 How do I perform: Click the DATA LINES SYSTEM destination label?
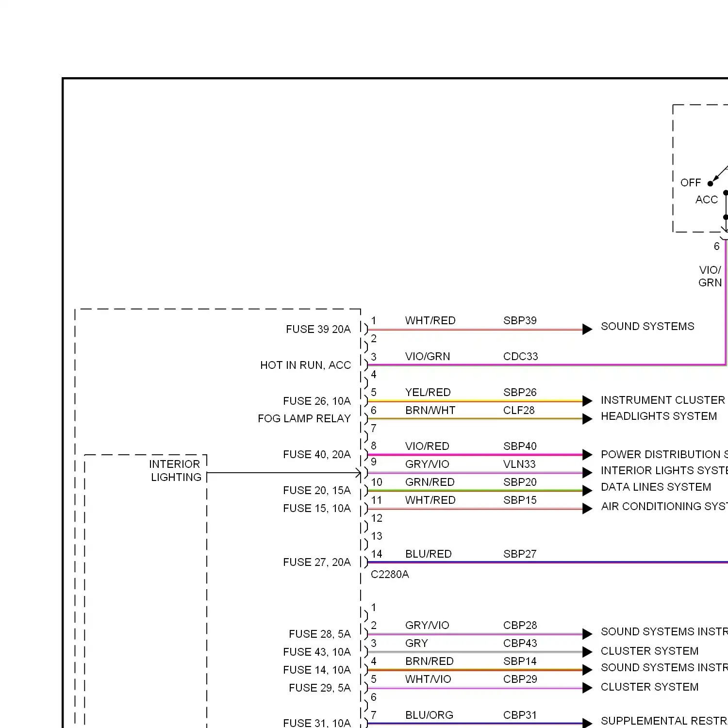click(656, 487)
